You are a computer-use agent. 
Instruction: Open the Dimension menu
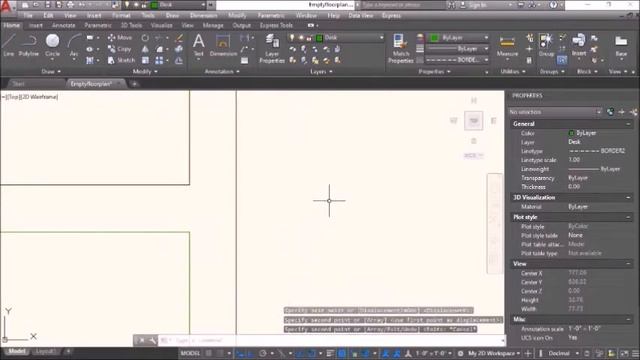(204, 16)
